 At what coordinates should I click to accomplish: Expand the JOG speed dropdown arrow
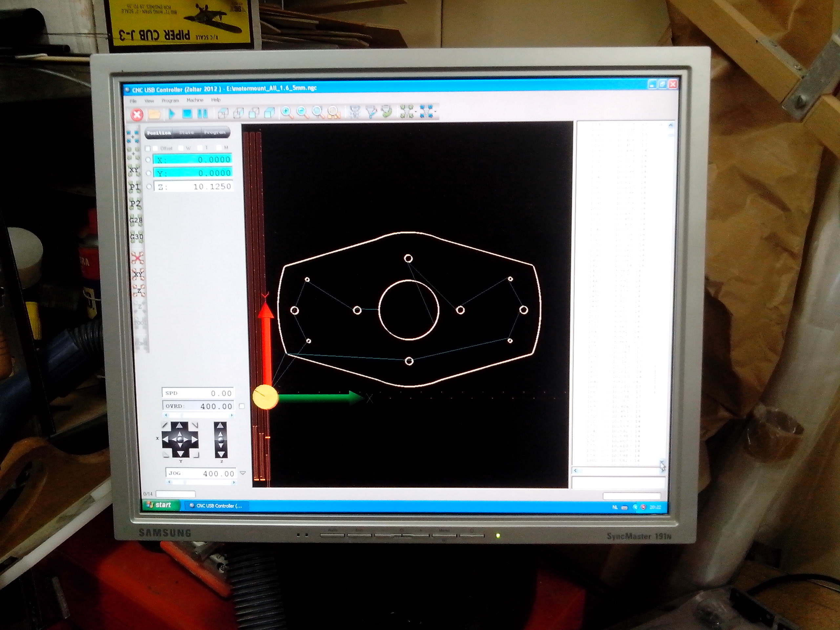coord(243,473)
